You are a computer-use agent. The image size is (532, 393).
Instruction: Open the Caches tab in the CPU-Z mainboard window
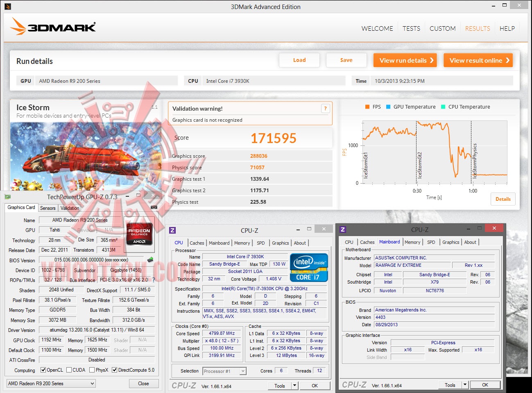pyautogui.click(x=367, y=242)
